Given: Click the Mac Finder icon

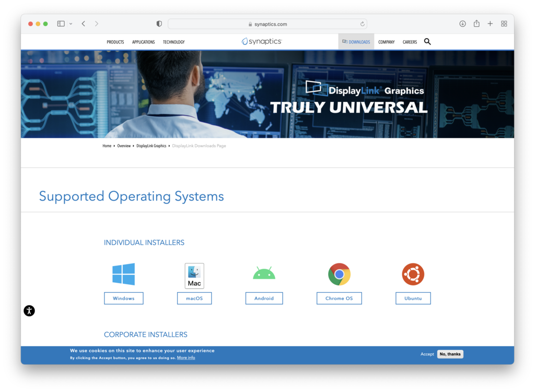Looking at the screenshot, I should point(194,275).
